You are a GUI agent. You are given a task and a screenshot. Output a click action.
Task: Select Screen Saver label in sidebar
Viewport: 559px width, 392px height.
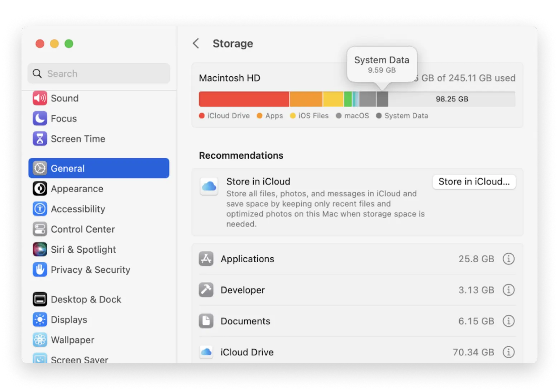[x=80, y=359]
